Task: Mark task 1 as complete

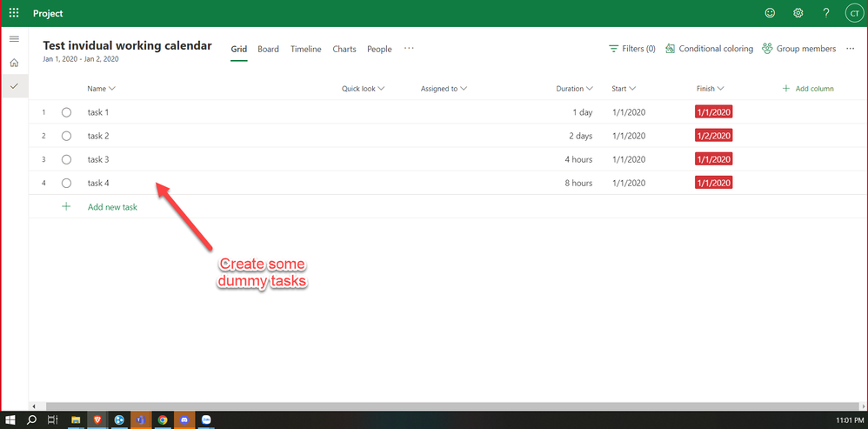Action: point(66,112)
